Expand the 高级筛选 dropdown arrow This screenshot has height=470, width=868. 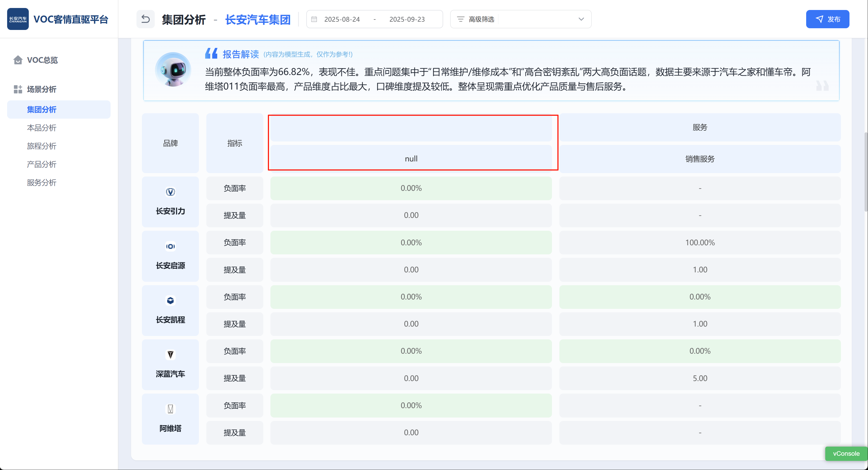pyautogui.click(x=581, y=19)
